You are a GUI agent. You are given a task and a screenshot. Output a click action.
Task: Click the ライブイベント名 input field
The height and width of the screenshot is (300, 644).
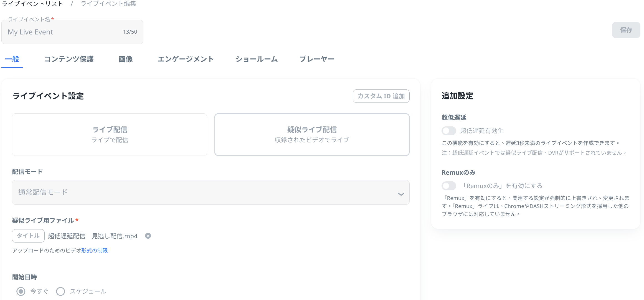pyautogui.click(x=64, y=32)
